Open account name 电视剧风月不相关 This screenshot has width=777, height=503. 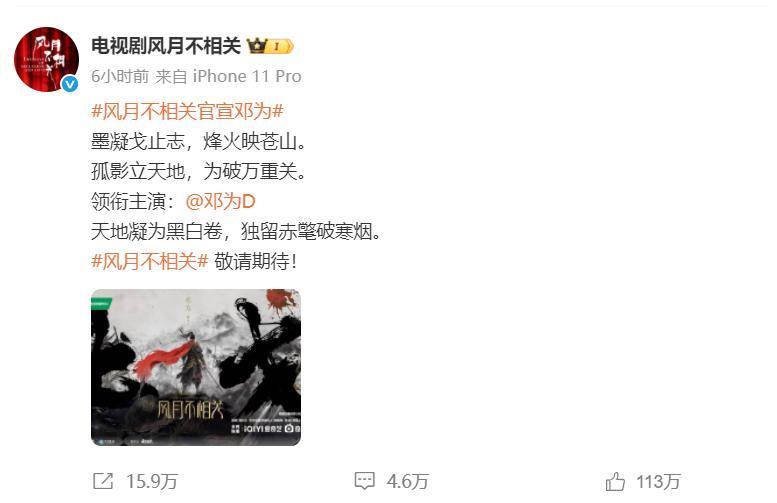[x=166, y=46]
